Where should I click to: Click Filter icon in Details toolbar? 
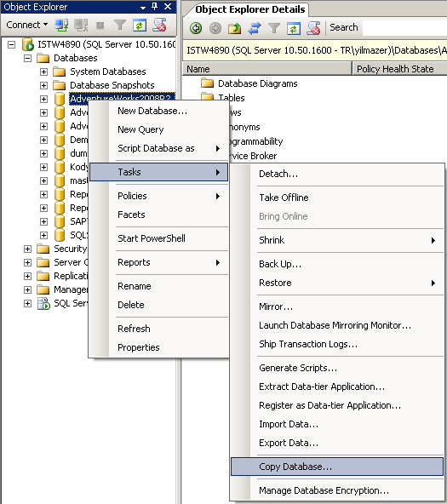pos(274,28)
